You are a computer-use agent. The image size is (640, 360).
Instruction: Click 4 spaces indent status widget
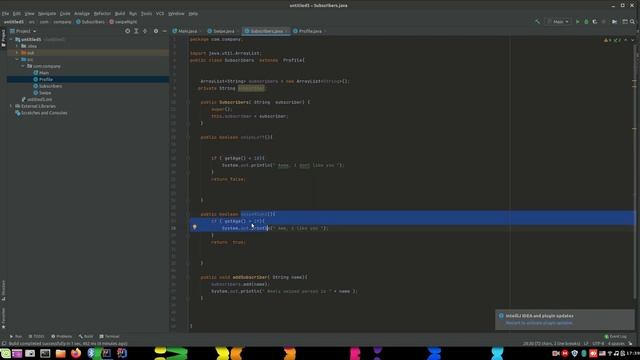click(x=616, y=344)
